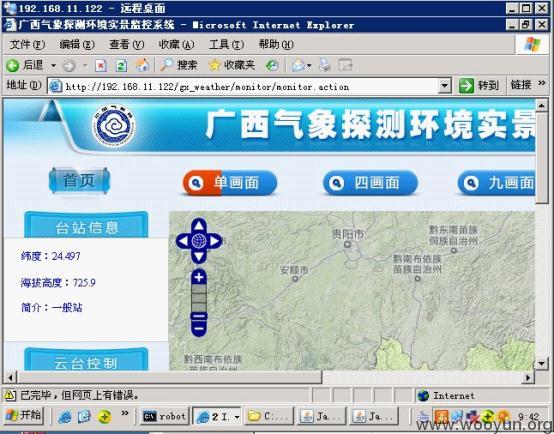The height and width of the screenshot is (434, 554).
Task: Expand the mail toolbar dropdown arrow
Action: [309, 65]
